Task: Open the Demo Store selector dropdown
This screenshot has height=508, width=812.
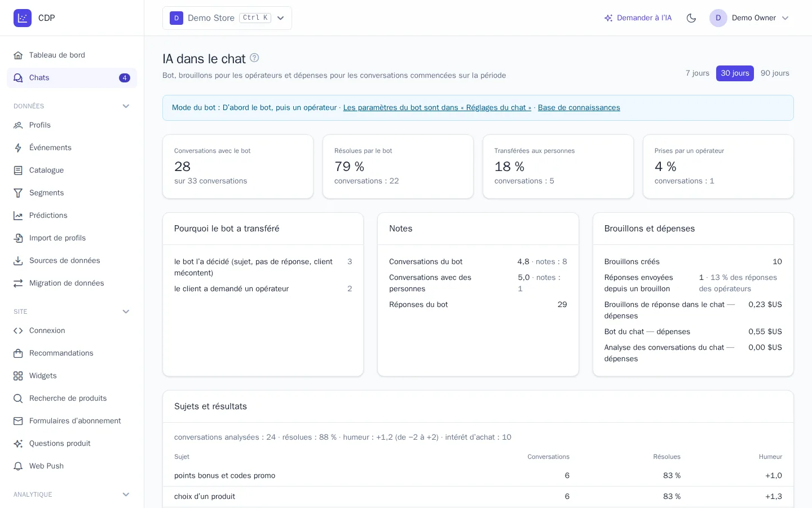Action: coord(227,18)
